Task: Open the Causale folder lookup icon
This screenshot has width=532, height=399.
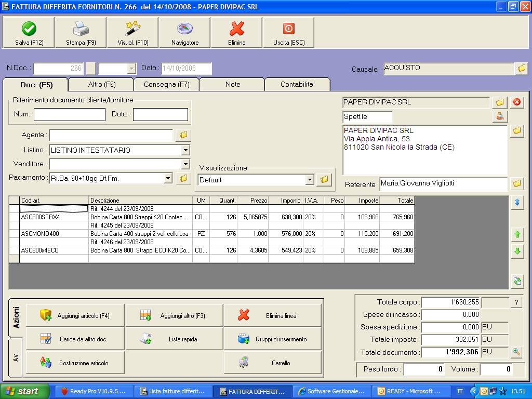Action: (x=522, y=68)
